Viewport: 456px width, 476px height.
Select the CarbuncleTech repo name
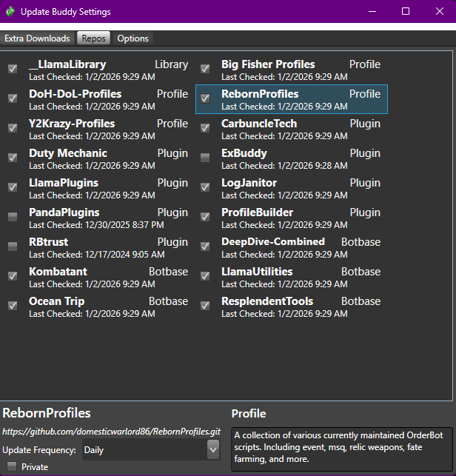click(x=259, y=124)
